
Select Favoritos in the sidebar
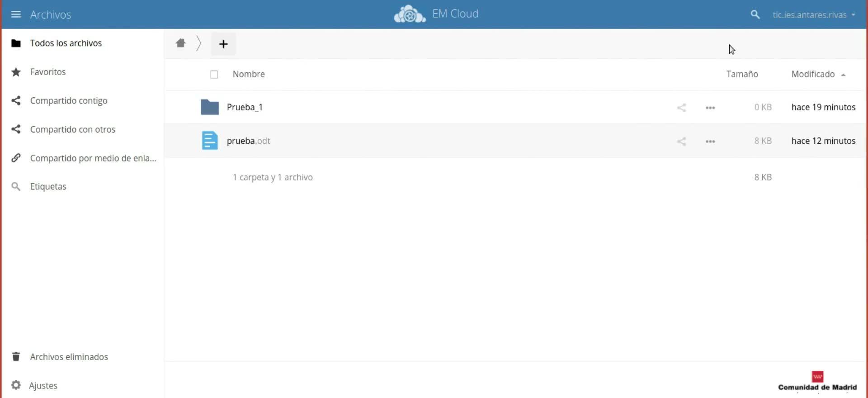click(x=48, y=72)
